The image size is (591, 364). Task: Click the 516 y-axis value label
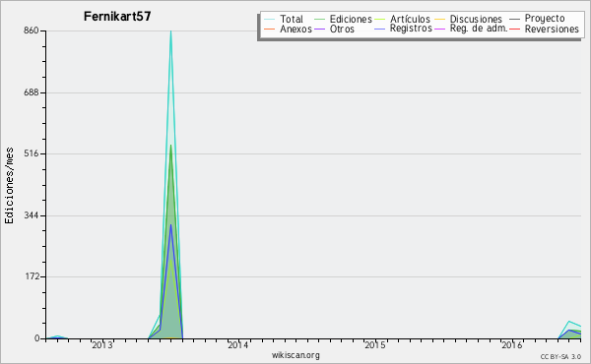pos(32,153)
